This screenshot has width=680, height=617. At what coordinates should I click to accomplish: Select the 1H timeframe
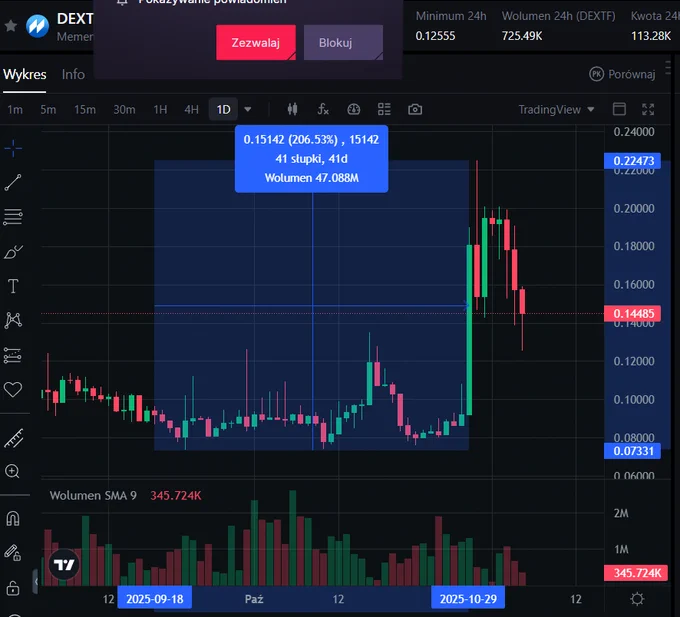(160, 110)
